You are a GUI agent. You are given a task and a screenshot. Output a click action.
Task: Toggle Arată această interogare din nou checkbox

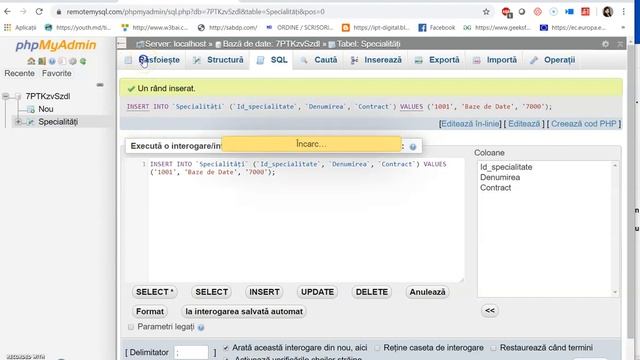(226, 348)
